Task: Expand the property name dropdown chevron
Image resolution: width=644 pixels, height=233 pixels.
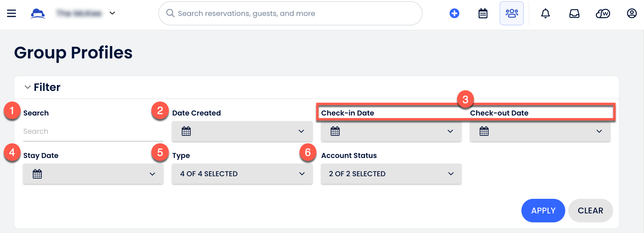Action: click(x=112, y=13)
